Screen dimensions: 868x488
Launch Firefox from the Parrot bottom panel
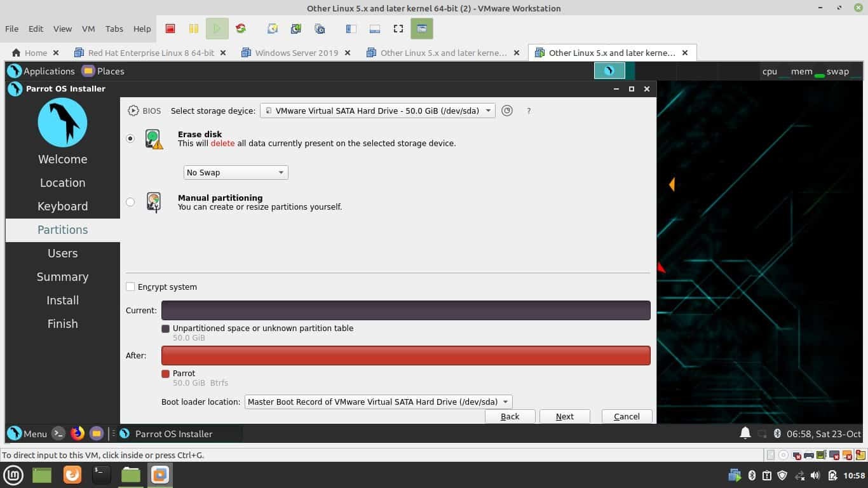[x=78, y=433]
